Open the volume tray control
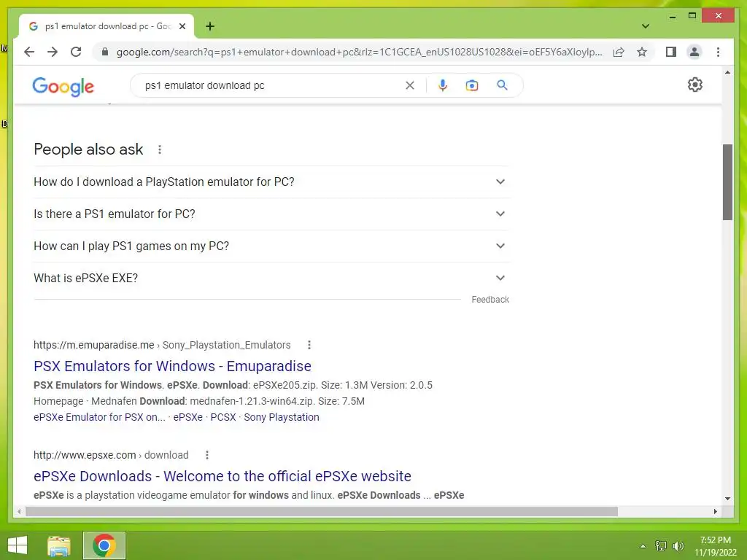This screenshot has height=560, width=747. coord(678,546)
